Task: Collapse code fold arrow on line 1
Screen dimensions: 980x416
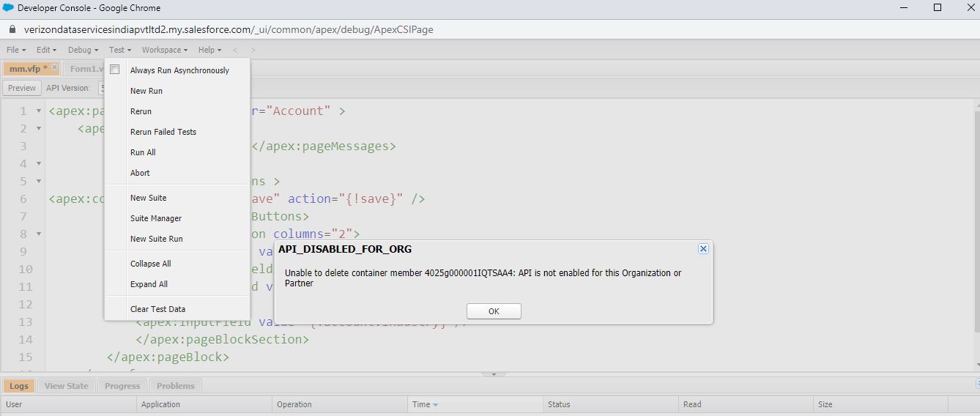Action: (x=39, y=111)
